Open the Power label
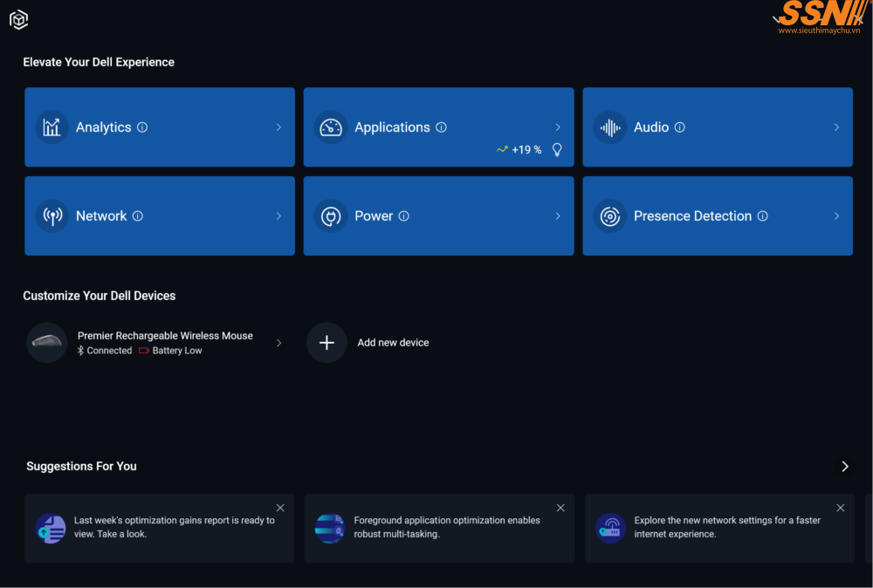The image size is (873, 588). point(375,215)
